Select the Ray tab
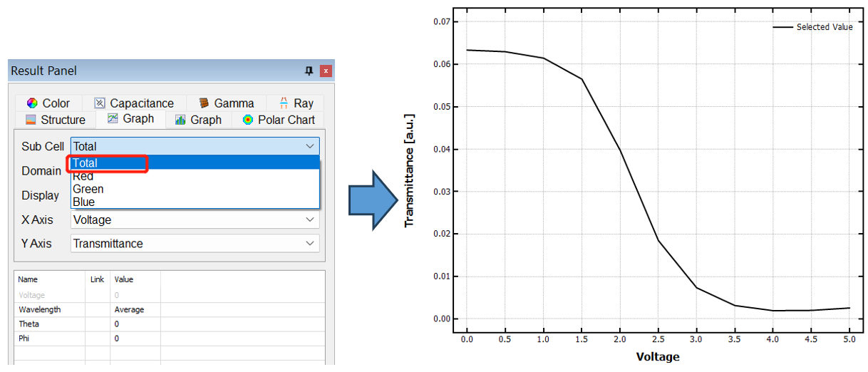868x372 pixels. (296, 103)
